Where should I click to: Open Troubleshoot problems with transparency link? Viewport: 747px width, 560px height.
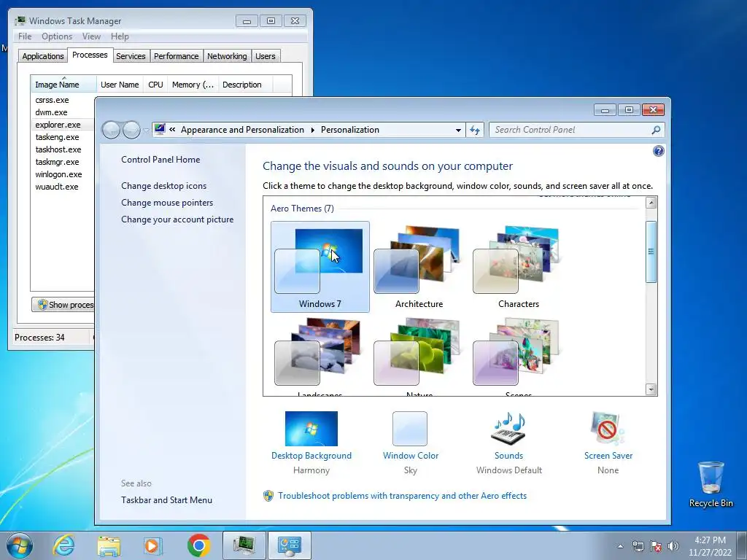tap(403, 496)
